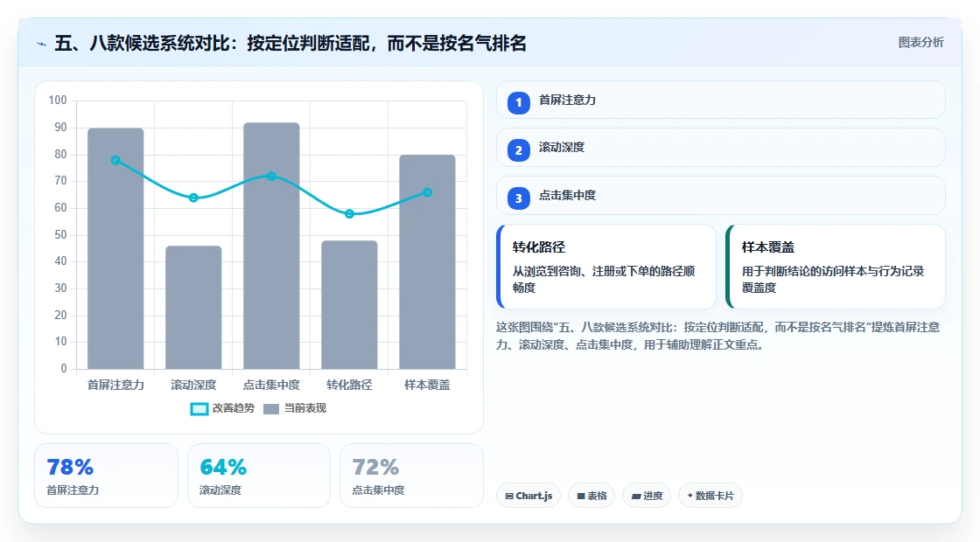
Task: Click the trend line point above 转化路径
Action: 349,214
